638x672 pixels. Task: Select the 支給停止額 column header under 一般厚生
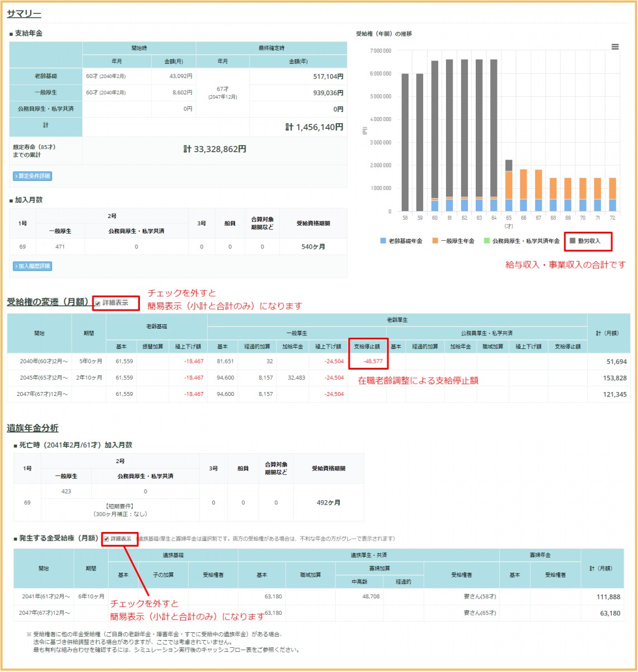click(x=367, y=347)
